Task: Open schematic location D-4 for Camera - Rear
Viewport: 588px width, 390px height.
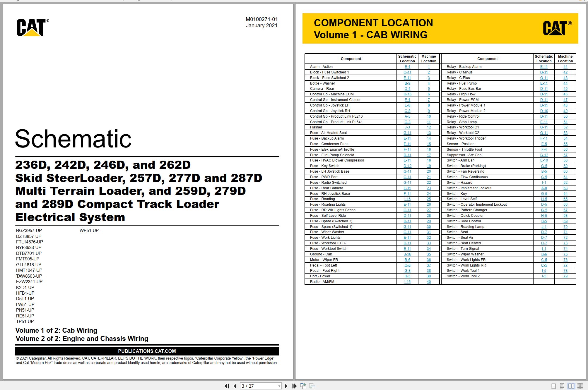Action: [407, 89]
